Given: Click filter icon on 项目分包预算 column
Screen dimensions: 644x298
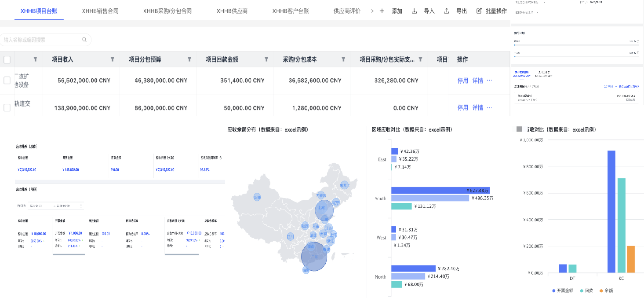Looking at the screenshot, I should (x=189, y=59).
